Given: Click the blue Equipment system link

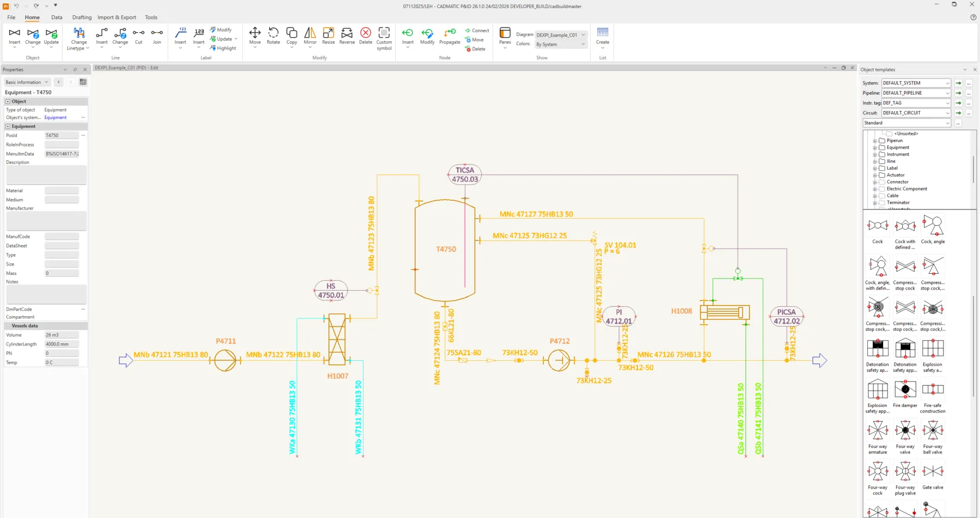Looking at the screenshot, I should tap(56, 118).
